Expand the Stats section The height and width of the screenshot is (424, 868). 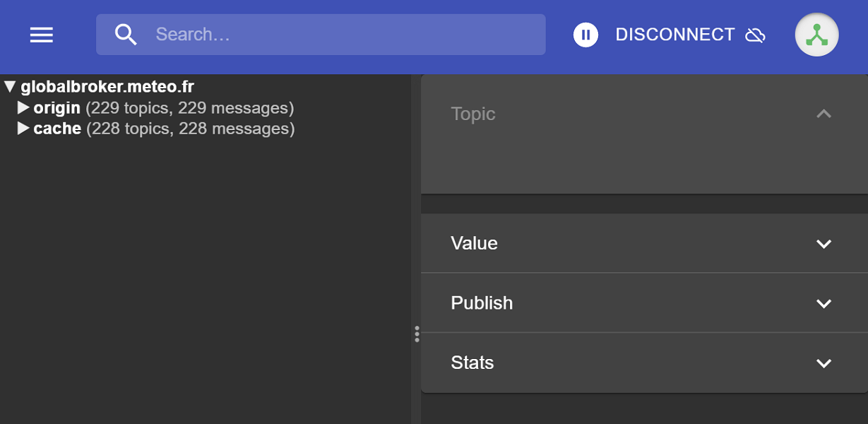tap(824, 363)
